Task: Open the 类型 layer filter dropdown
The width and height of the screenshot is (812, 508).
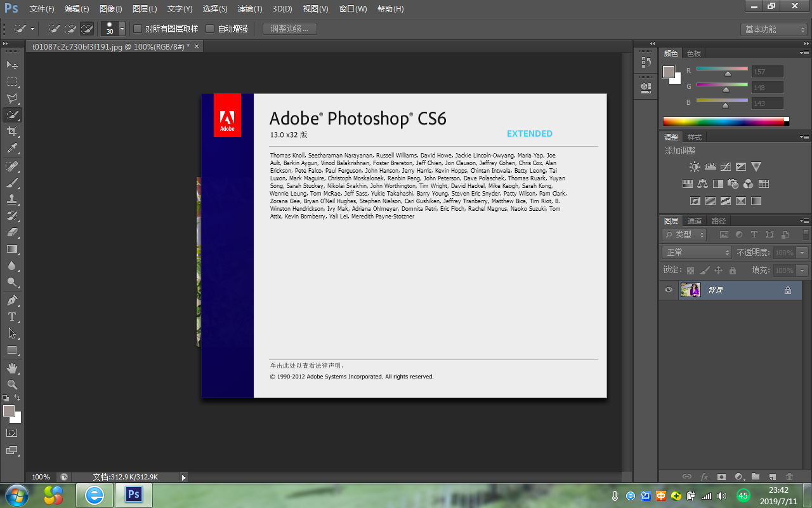Action: (684, 234)
